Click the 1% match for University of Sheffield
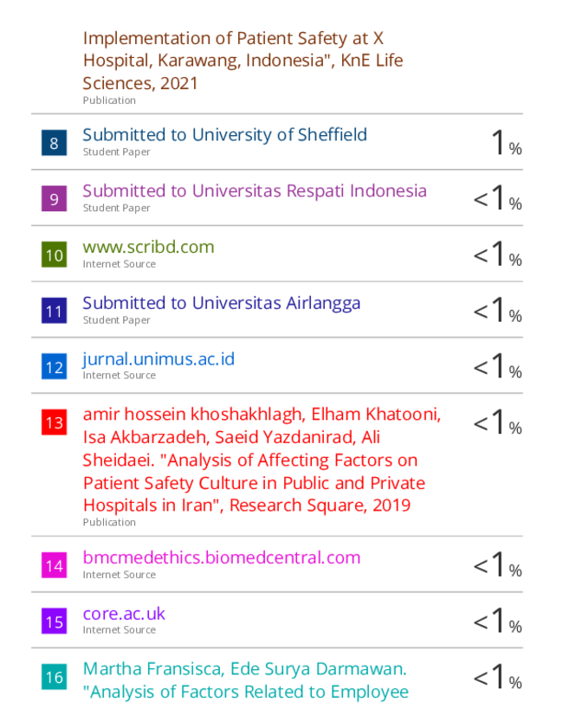The image size is (563, 728). click(506, 143)
